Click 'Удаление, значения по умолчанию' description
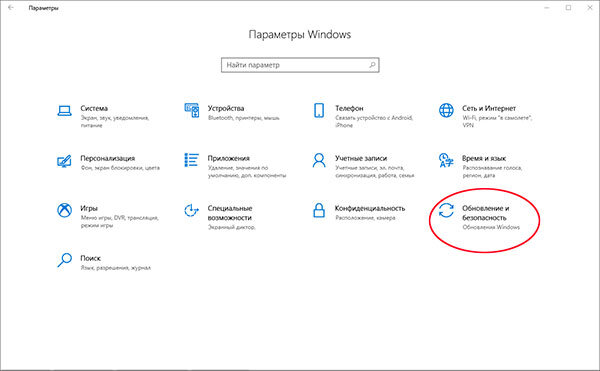This screenshot has width=600, height=371. click(x=247, y=171)
